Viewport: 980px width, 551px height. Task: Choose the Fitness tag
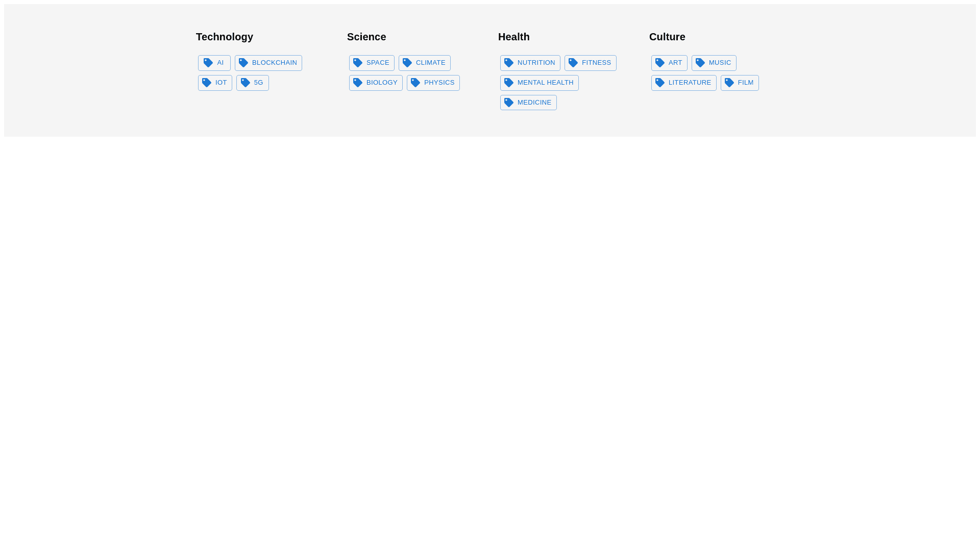[591, 63]
